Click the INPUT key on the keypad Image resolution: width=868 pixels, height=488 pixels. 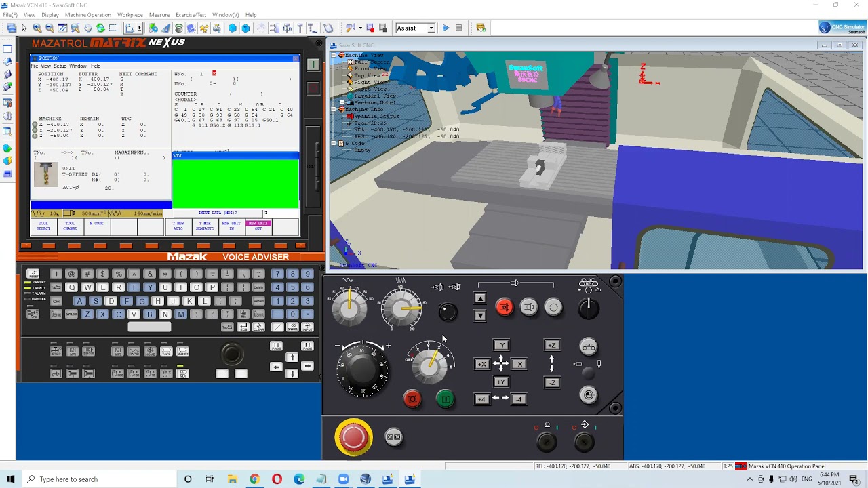308,327
